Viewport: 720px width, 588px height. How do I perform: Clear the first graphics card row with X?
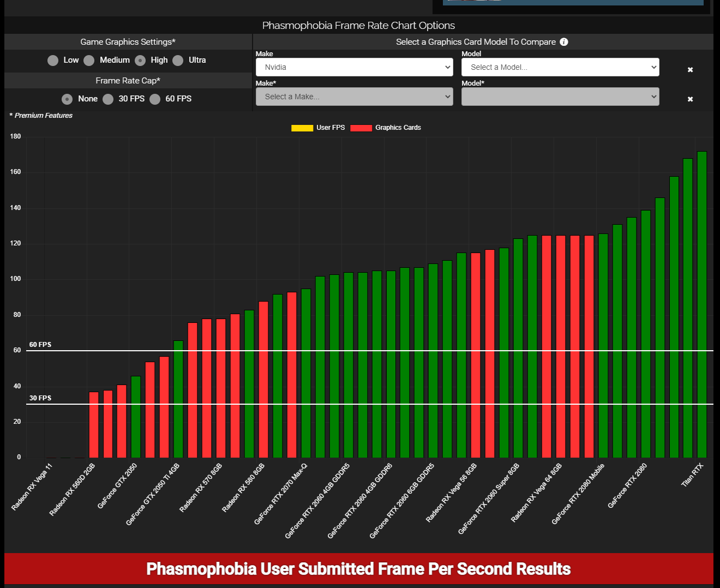tap(690, 70)
